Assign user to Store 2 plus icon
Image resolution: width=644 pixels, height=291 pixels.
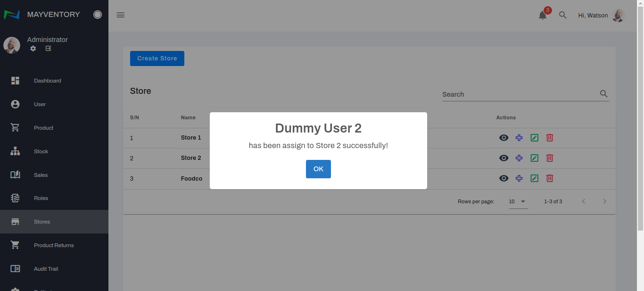tap(519, 158)
